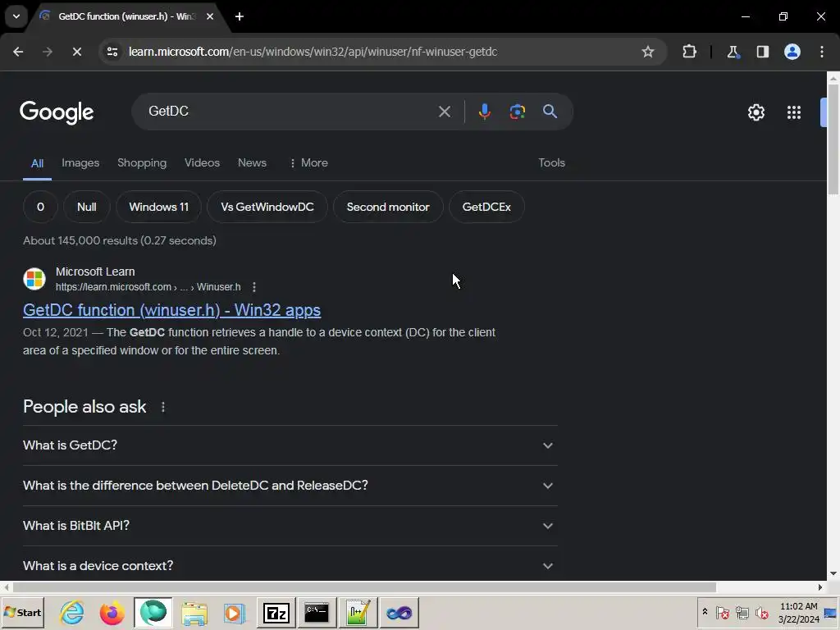Click the vertical page scrollbar thumb
The height and width of the screenshot is (630, 840).
[833, 139]
